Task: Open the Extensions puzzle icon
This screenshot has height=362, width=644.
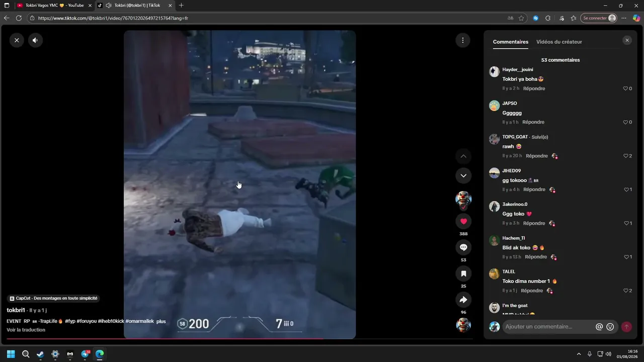Action: 548,18
